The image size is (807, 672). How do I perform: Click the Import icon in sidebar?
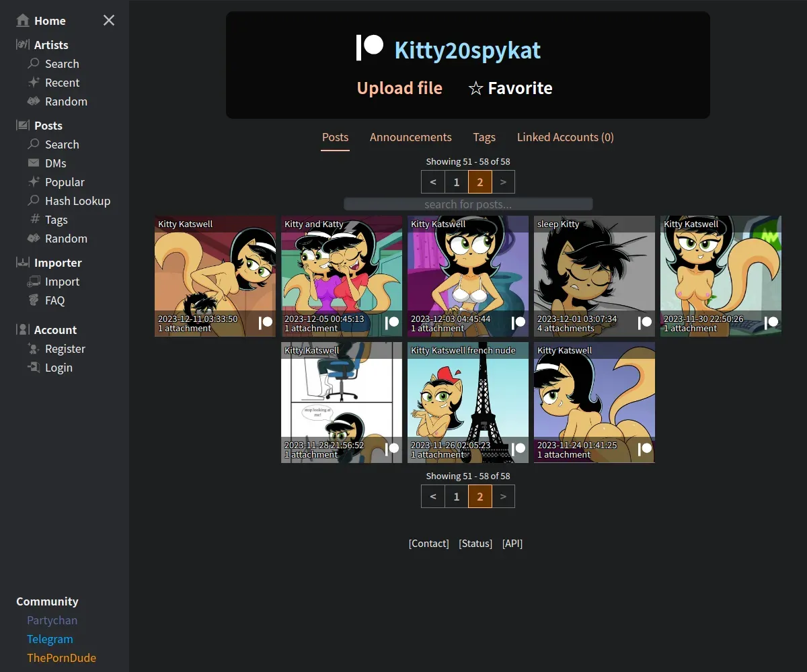[34, 282]
